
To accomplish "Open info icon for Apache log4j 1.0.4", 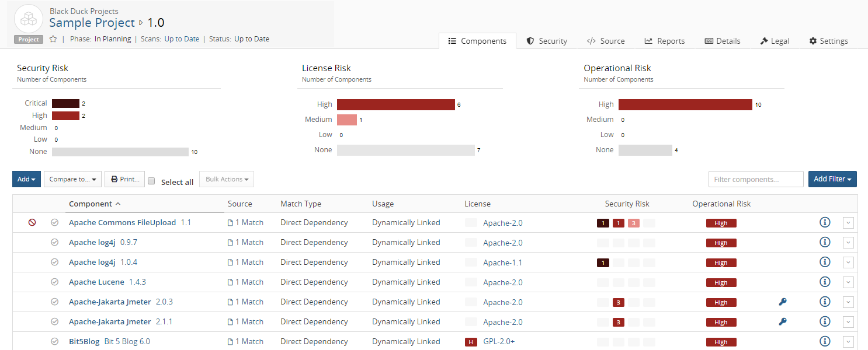I will 825,262.
